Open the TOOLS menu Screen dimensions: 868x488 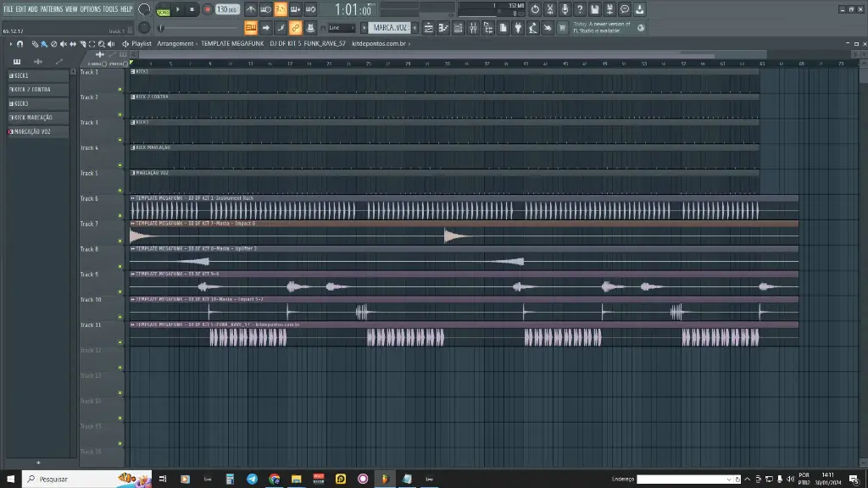(110, 8)
